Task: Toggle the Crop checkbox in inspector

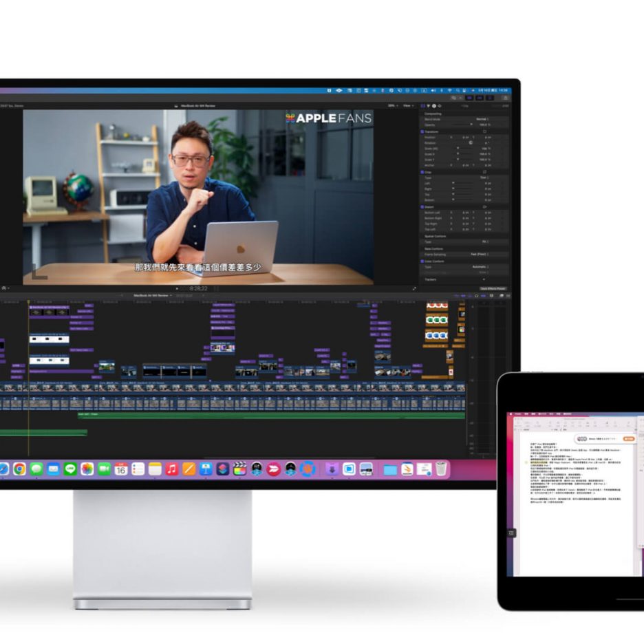Action: point(422,171)
